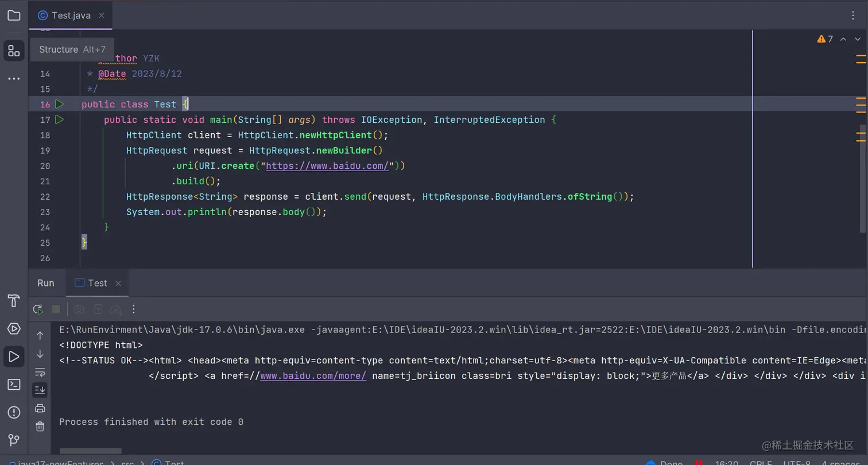Rerun the Test configuration
Image resolution: width=868 pixels, height=465 pixels.
38,309
